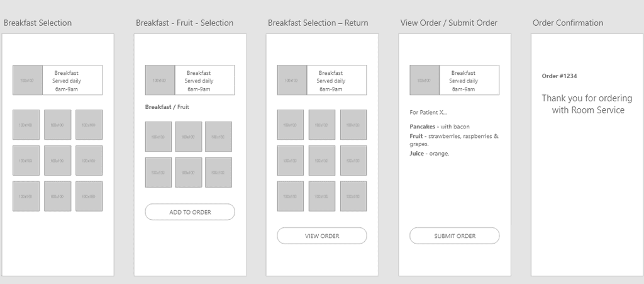Click the Breakfast Served daily banner in Return screen

[x=322, y=80]
